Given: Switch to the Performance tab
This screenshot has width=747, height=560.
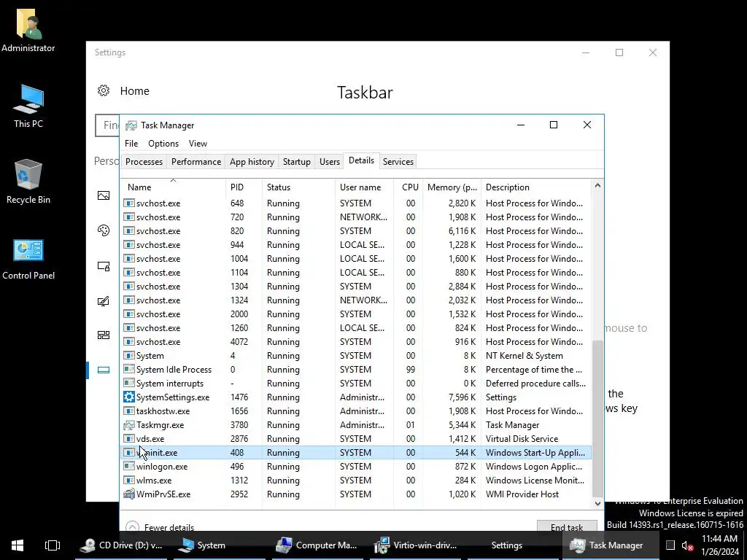Looking at the screenshot, I should (196, 161).
